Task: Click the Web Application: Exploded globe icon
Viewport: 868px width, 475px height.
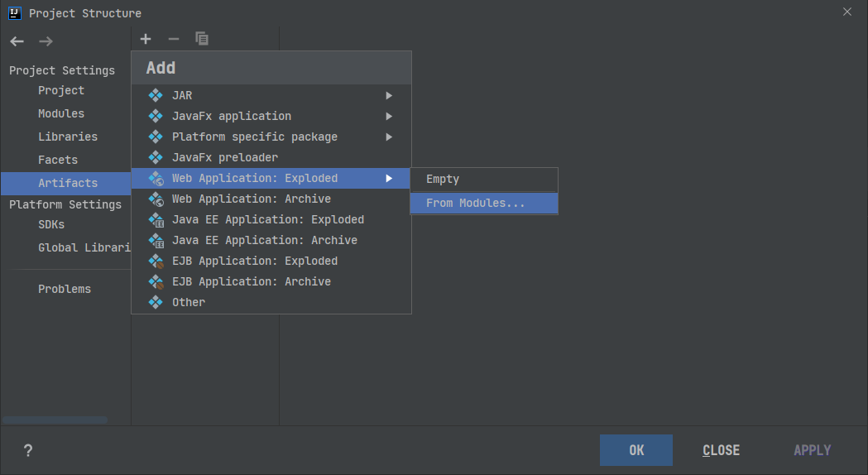Action: coord(156,178)
